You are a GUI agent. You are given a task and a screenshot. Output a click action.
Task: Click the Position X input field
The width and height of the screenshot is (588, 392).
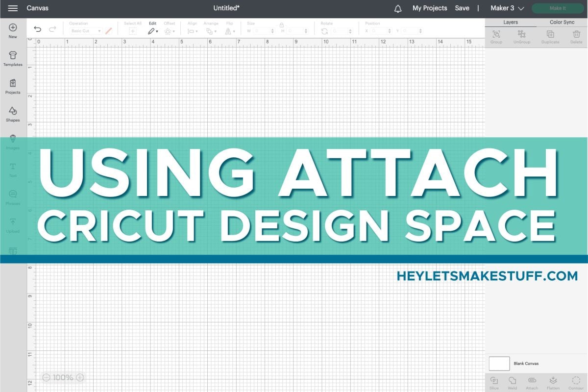tap(380, 31)
